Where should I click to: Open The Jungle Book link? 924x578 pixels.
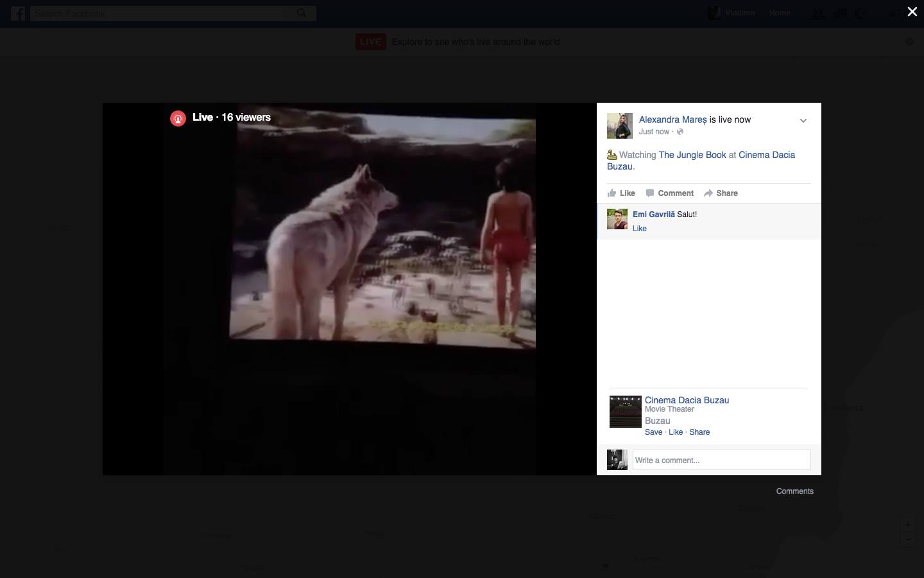[692, 155]
